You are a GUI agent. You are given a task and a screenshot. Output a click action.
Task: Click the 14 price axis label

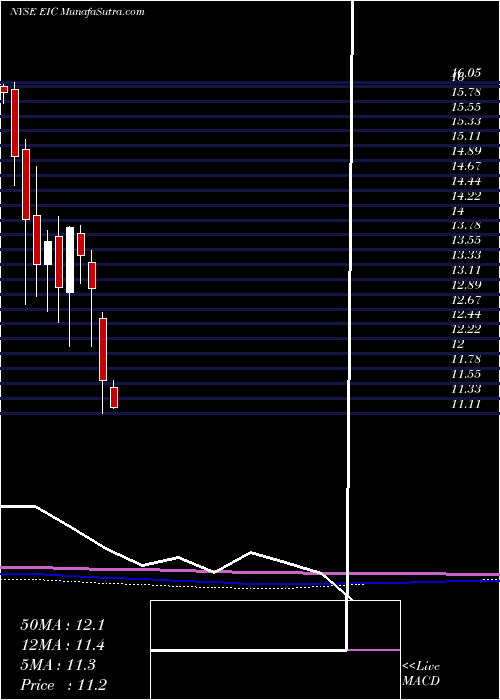coord(458,211)
